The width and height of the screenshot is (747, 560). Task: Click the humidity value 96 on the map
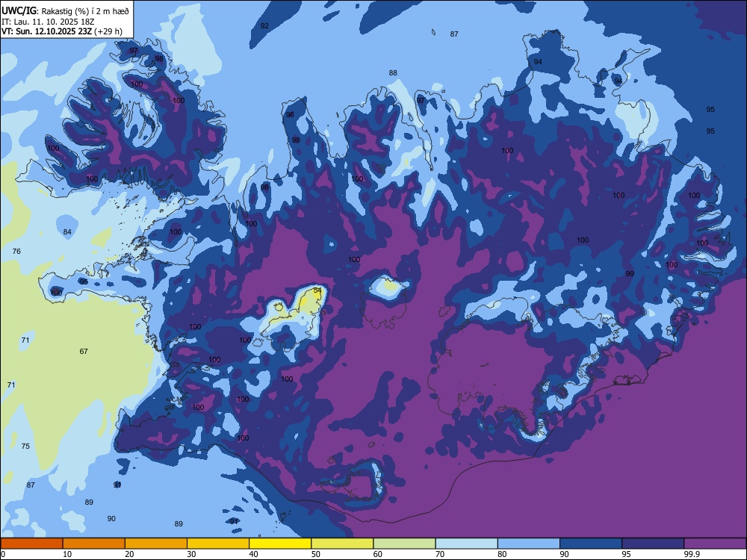pyautogui.click(x=290, y=115)
